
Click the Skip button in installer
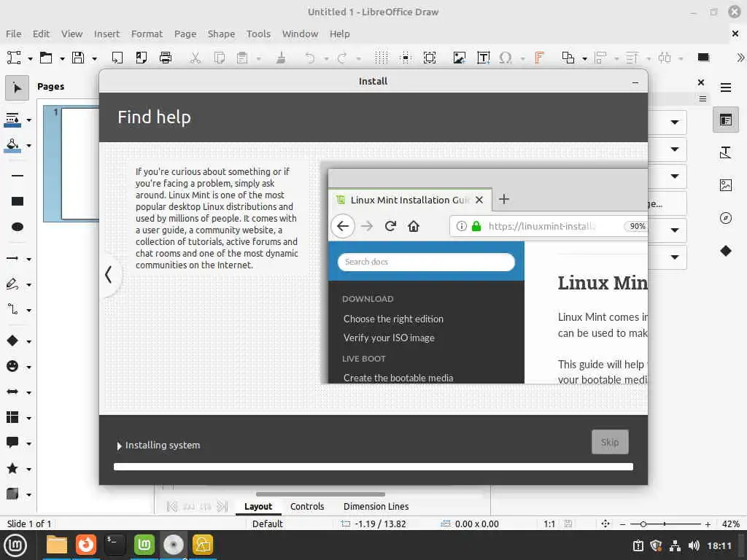tap(610, 442)
